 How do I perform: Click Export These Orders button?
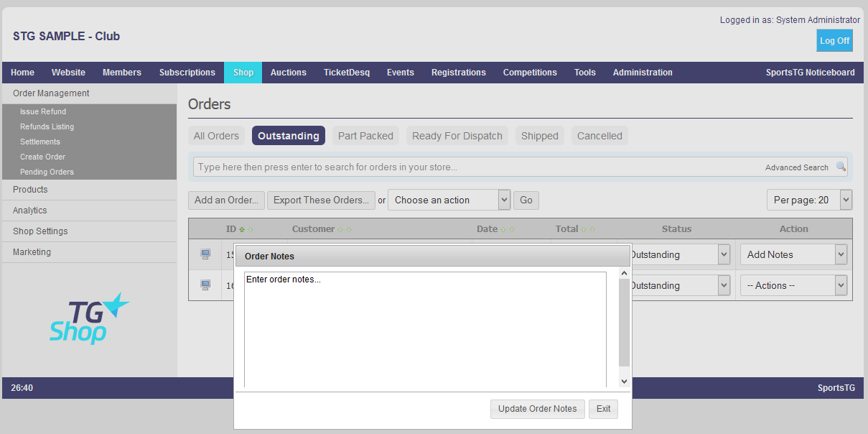coord(321,200)
